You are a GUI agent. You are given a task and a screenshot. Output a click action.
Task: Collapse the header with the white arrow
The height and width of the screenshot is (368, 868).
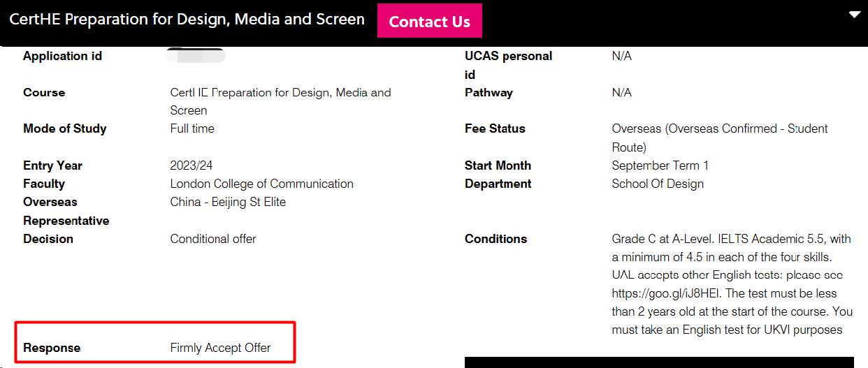[x=854, y=15]
